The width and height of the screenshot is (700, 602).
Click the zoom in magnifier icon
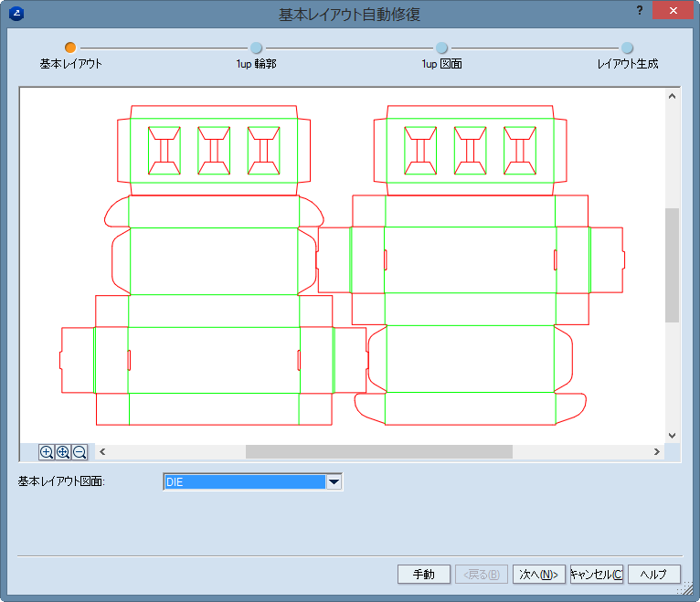pyautogui.click(x=47, y=452)
